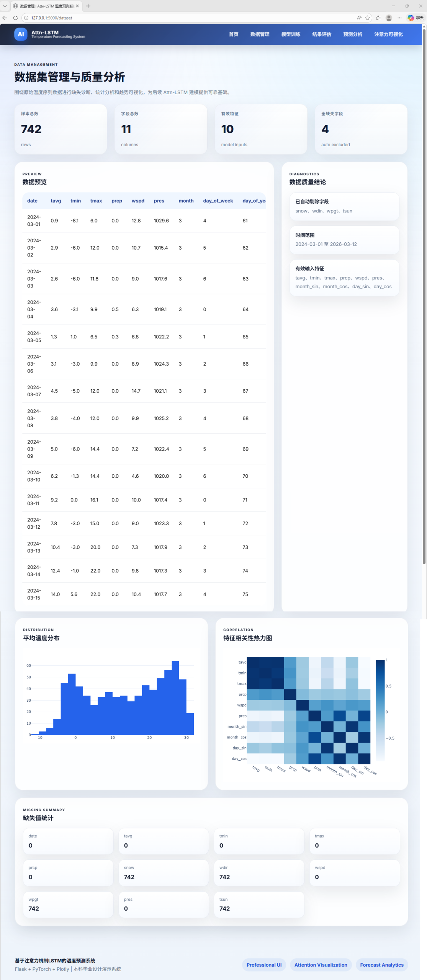The height and width of the screenshot is (980, 427).
Task: Click the AI logo icon in header
Action: 21,34
